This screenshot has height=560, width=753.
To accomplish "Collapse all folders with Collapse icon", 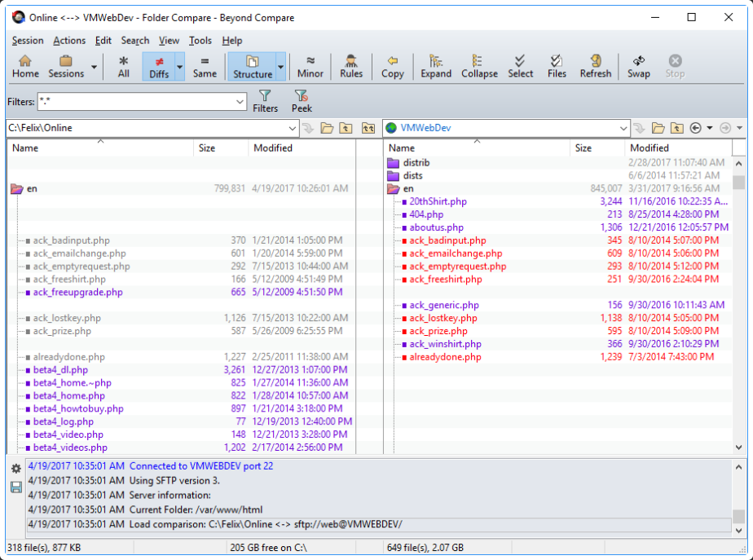I will coord(479,66).
